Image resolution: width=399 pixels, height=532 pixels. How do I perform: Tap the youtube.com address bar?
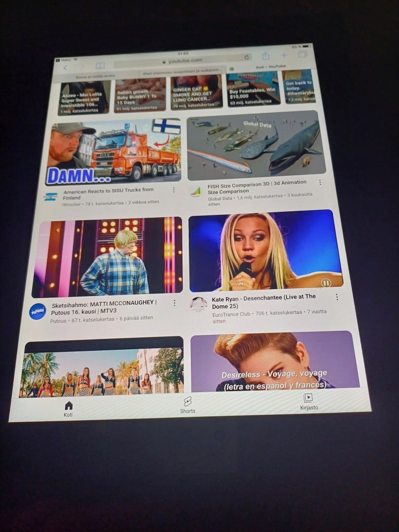(182, 61)
